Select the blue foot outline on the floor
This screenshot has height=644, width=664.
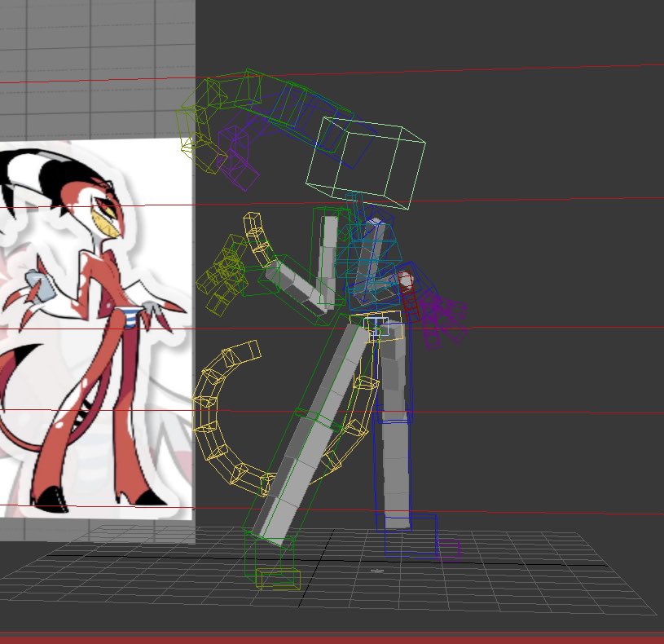coord(411,535)
